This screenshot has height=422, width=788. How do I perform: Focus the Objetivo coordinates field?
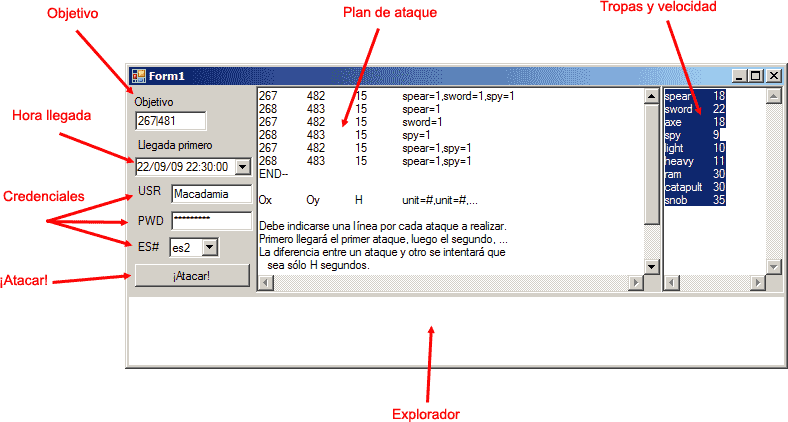170,121
